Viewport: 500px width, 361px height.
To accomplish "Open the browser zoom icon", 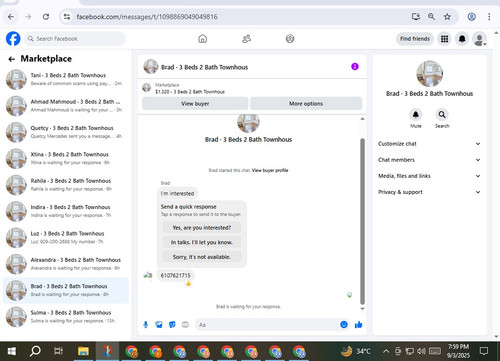I will (431, 17).
